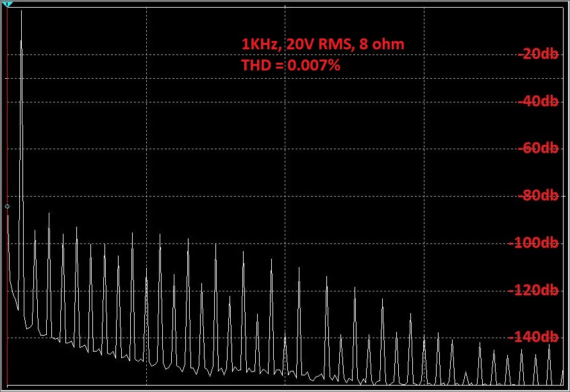This screenshot has height=392, width=570.
Task: Click the -140db scale label
Action: click(x=533, y=337)
